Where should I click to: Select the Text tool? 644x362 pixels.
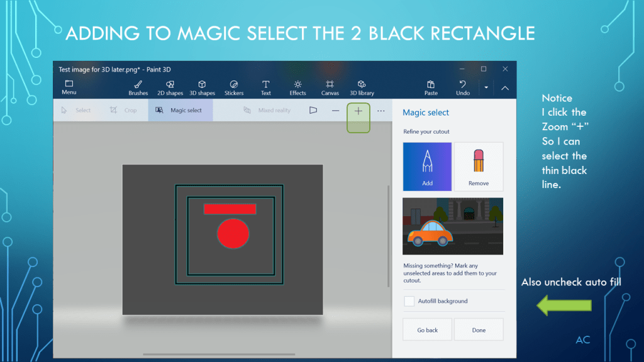point(266,87)
